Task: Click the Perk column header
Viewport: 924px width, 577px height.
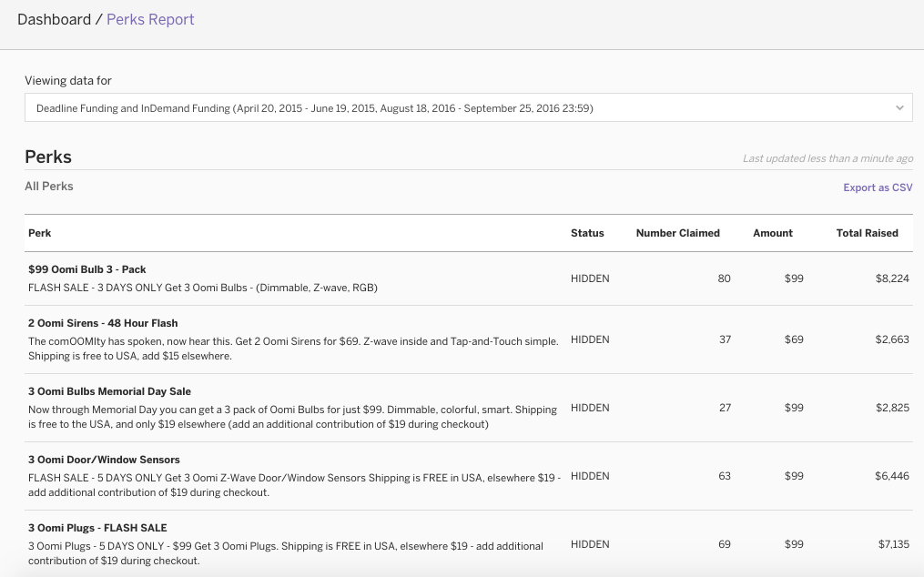Action: (39, 233)
